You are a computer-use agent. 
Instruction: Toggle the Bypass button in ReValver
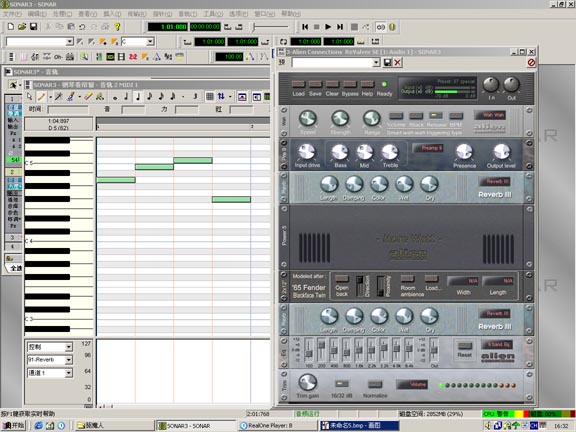pyautogui.click(x=350, y=84)
